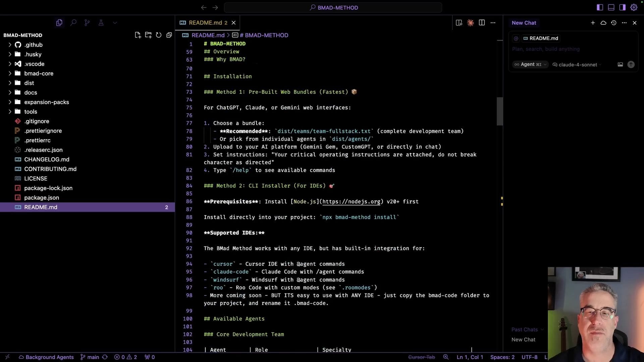The height and width of the screenshot is (362, 644).
Task: Click the main branch in the status bar
Action: [x=90, y=357]
